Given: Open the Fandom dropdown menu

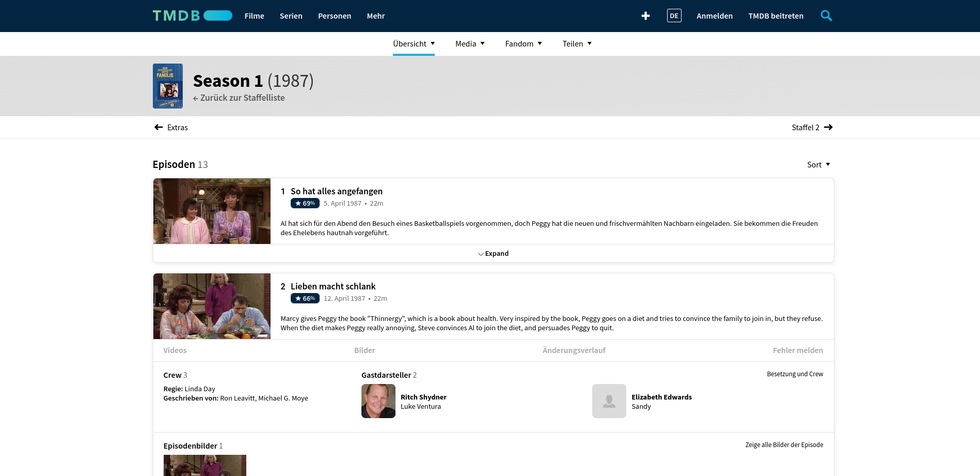Looking at the screenshot, I should 523,44.
